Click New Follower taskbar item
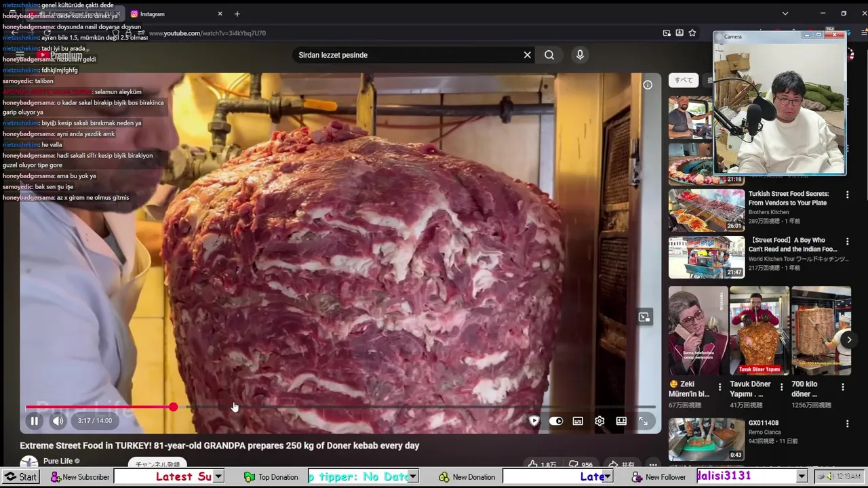 click(x=659, y=476)
